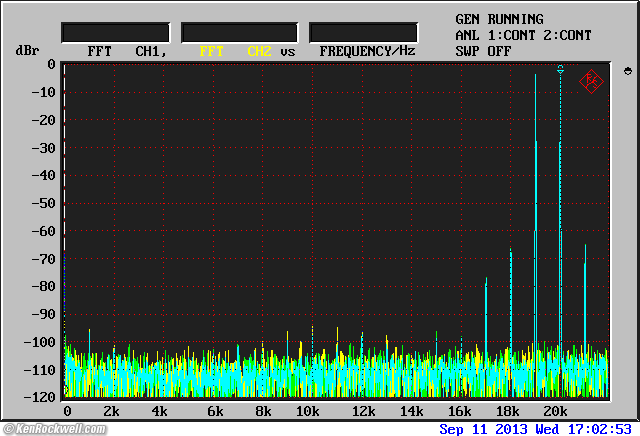The image size is (640, 436).
Task: Click the black field above FREQUENCY/Hz
Action: click(x=363, y=32)
